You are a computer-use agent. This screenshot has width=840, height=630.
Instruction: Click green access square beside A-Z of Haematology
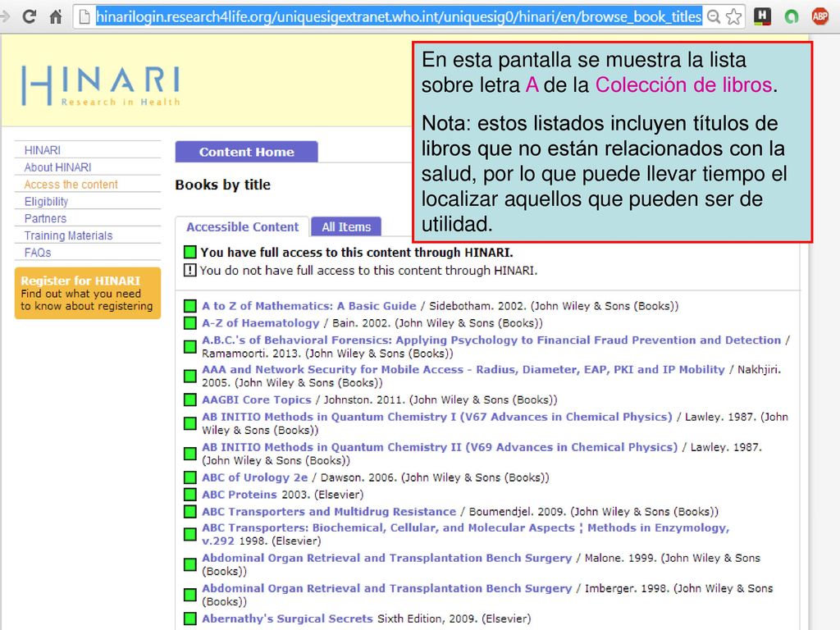point(189,322)
